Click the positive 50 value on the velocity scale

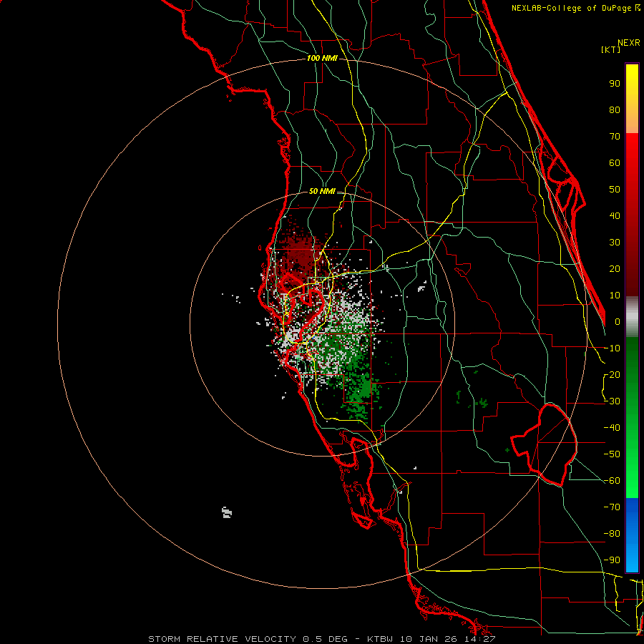(615, 190)
